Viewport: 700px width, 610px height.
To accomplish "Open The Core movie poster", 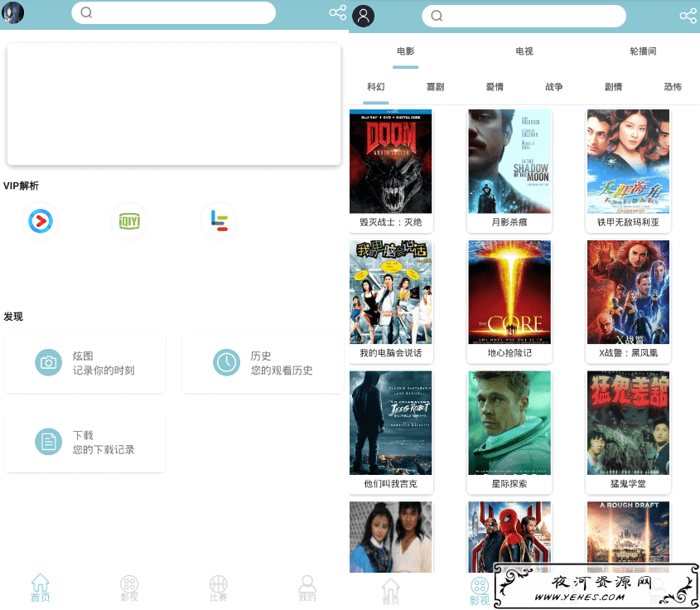I will pyautogui.click(x=509, y=292).
